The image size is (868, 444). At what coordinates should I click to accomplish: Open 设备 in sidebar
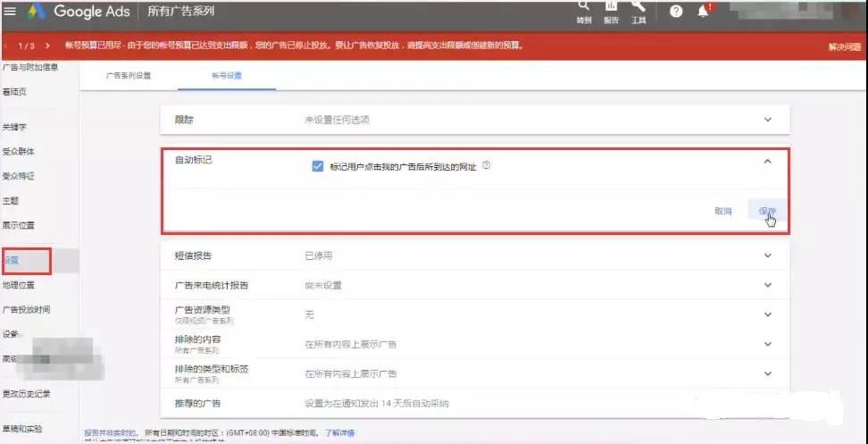11,334
